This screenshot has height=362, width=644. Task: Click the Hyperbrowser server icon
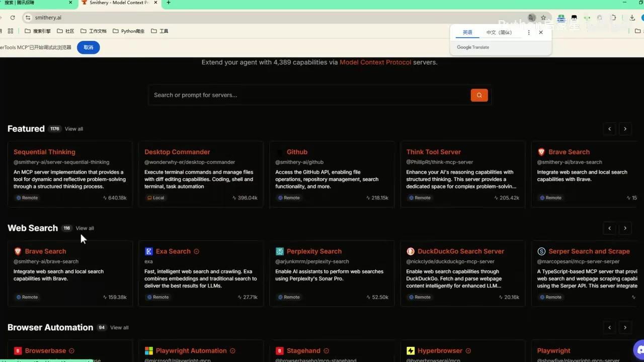410,350
